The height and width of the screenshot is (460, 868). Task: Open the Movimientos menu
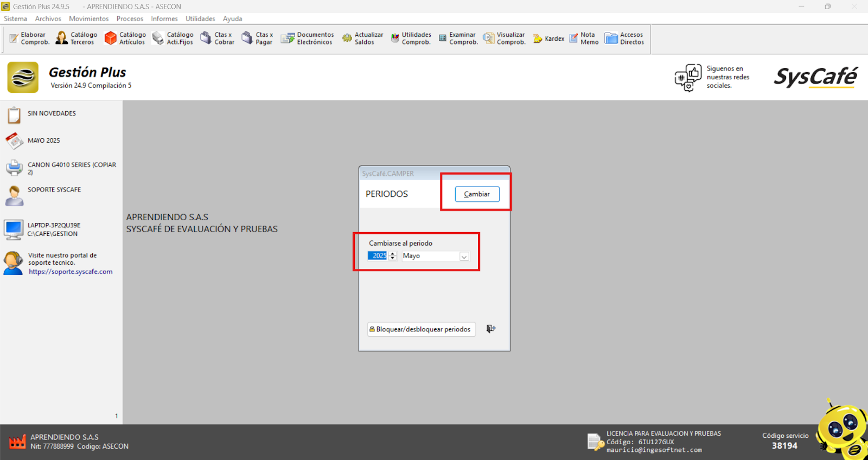click(x=88, y=18)
